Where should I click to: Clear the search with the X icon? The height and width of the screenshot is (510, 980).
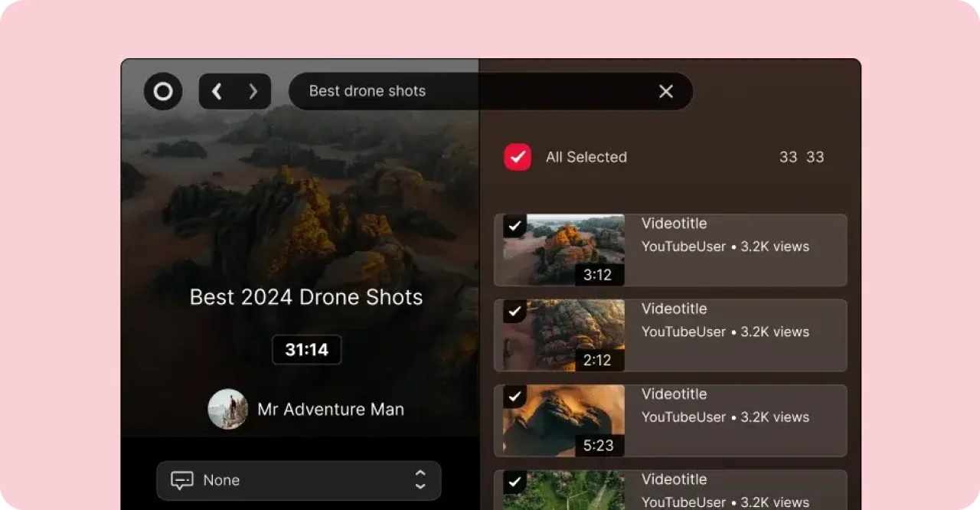pos(665,92)
